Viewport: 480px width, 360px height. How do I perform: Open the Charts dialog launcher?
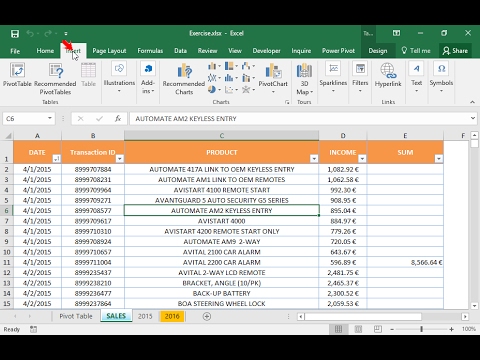[287, 102]
